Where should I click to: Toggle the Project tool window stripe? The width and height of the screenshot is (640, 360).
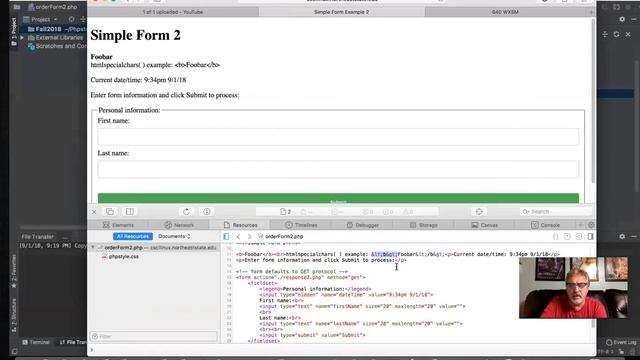pyautogui.click(x=13, y=31)
